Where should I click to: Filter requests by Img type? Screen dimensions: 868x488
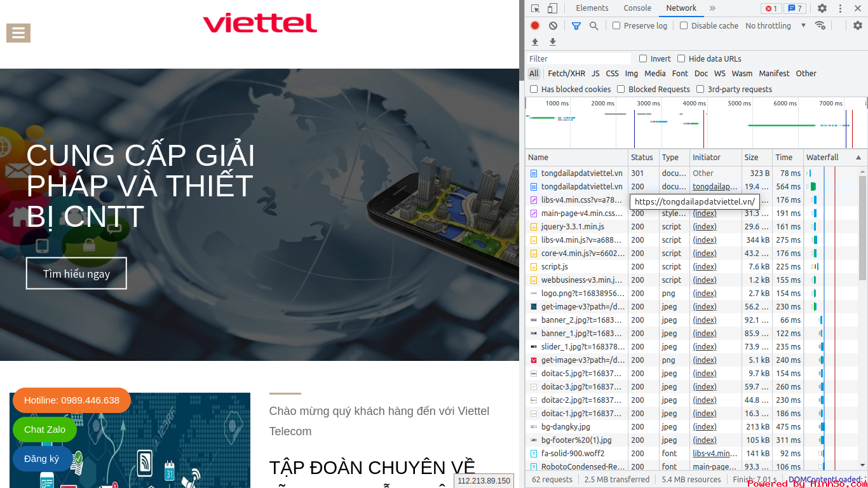(631, 74)
